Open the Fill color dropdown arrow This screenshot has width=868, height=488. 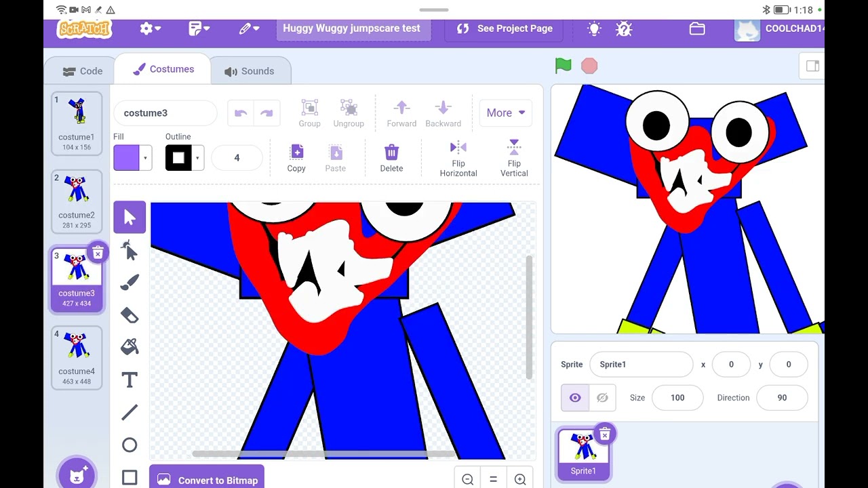145,158
